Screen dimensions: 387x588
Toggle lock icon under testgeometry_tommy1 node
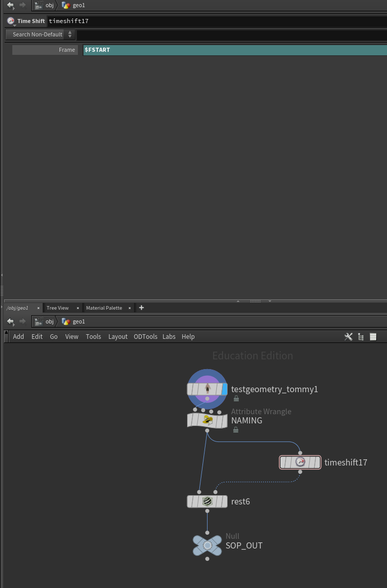pyautogui.click(x=236, y=399)
